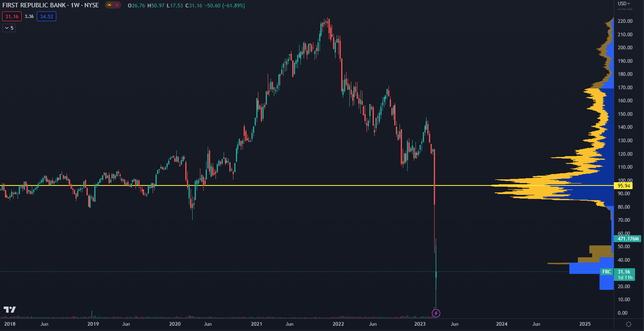Screen dimensions: 644x331
Task: Click the 3.36 spread value
Action: (29, 16)
